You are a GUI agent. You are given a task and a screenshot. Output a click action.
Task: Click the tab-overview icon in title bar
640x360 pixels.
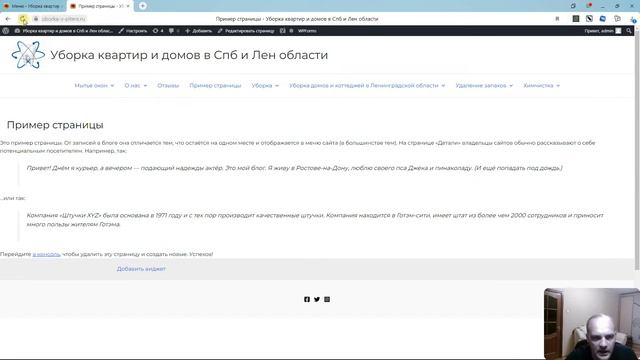pos(573,6)
